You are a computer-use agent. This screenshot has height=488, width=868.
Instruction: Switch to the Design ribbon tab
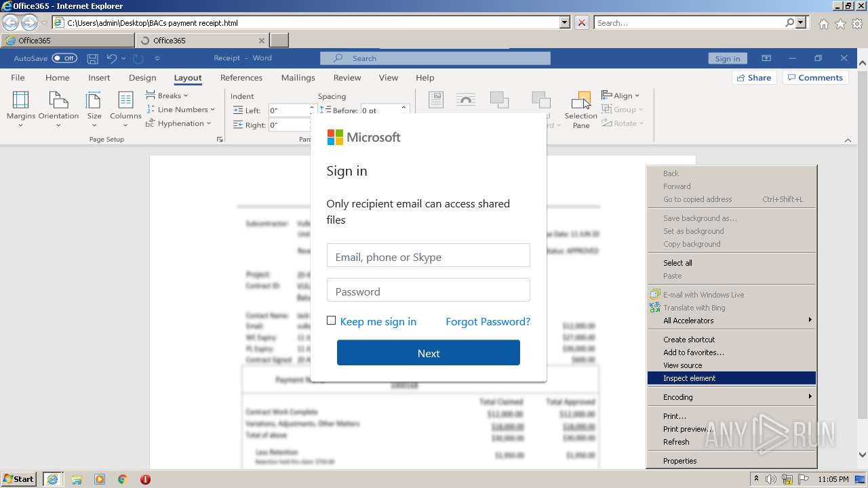[142, 77]
